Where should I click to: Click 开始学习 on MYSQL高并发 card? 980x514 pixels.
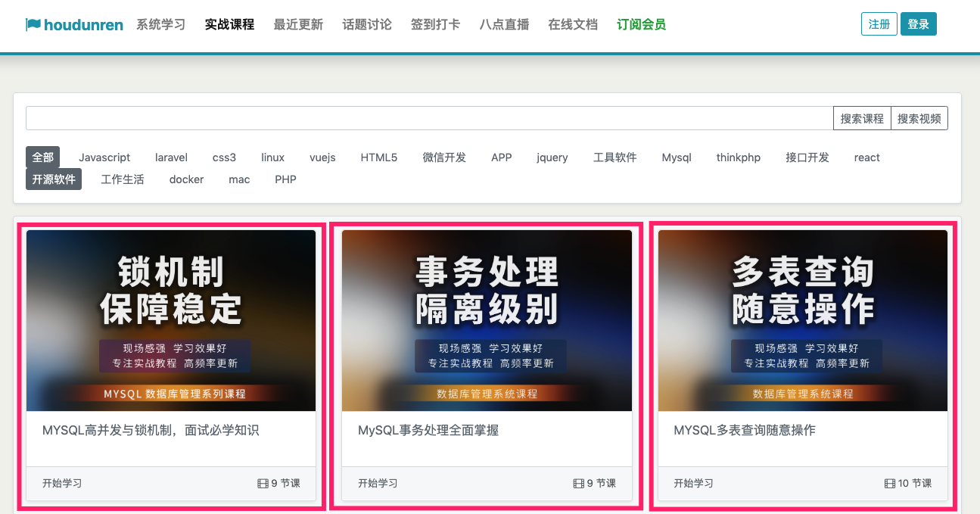pyautogui.click(x=62, y=483)
